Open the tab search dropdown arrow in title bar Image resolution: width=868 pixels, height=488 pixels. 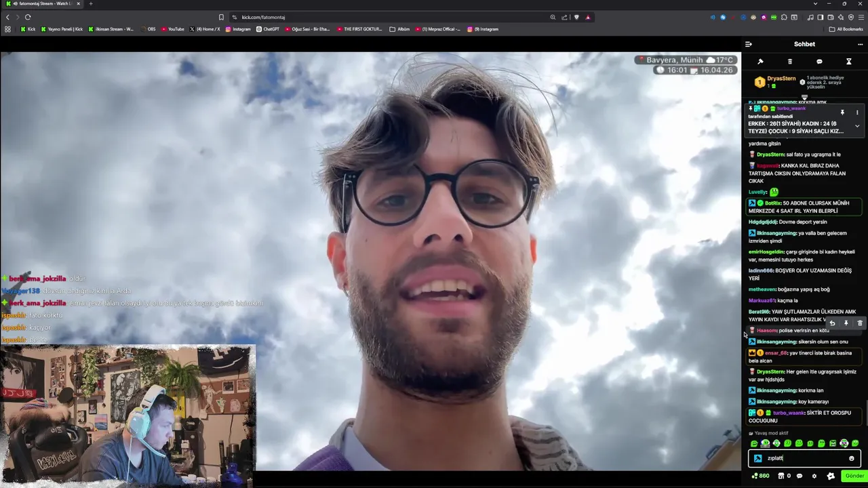click(x=815, y=3)
